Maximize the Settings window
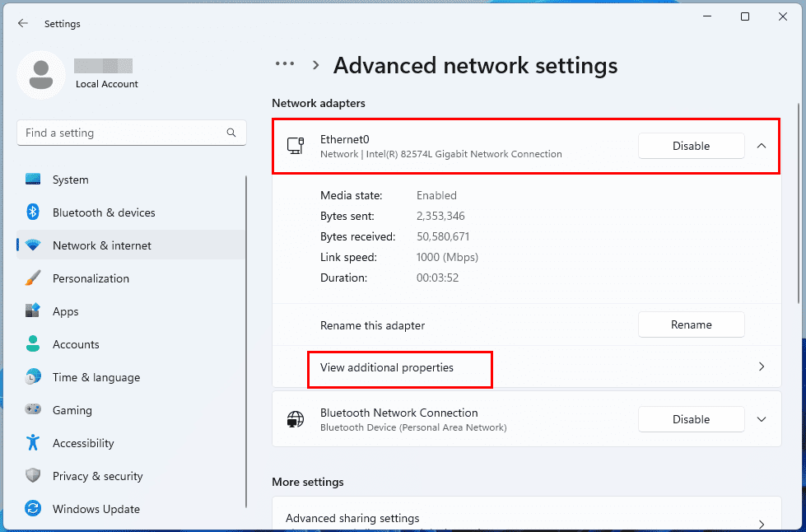This screenshot has height=532, width=806. point(745,17)
